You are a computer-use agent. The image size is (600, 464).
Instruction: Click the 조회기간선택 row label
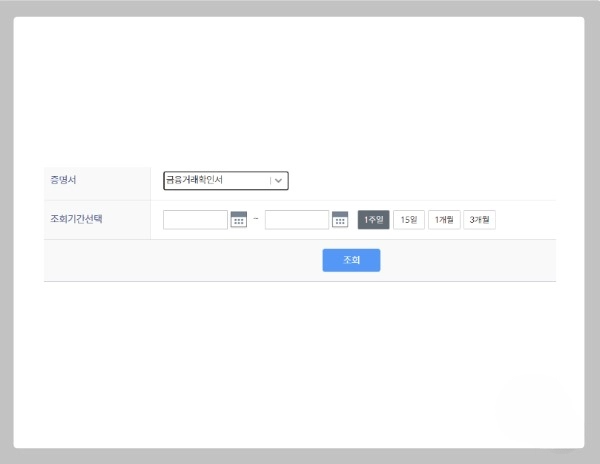point(76,219)
